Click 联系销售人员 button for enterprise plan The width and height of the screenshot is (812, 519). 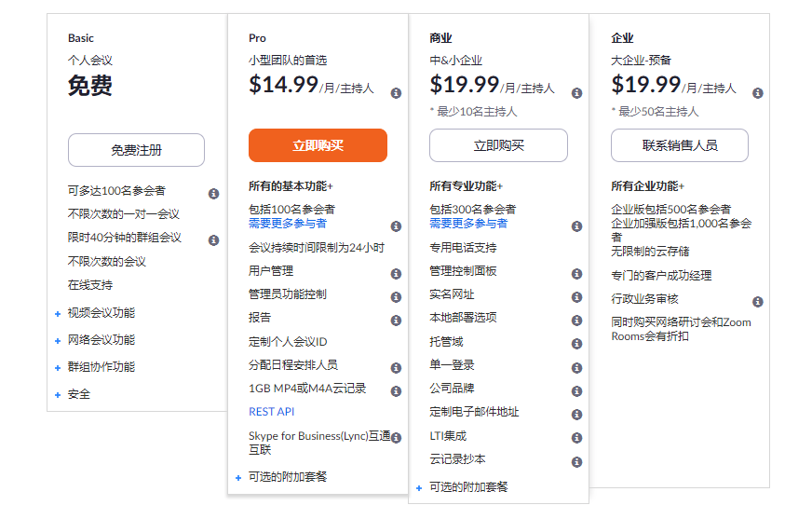[679, 145]
